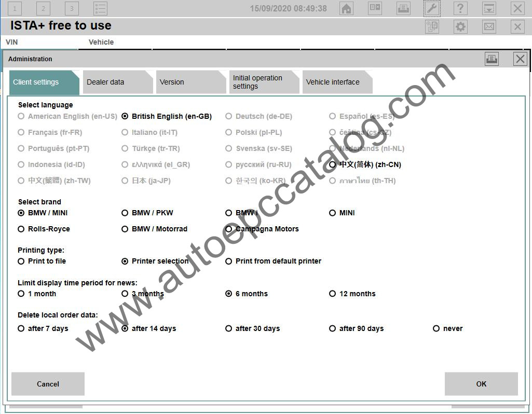
Task: Print the Administration dialog using its printer icon
Action: click(492, 59)
